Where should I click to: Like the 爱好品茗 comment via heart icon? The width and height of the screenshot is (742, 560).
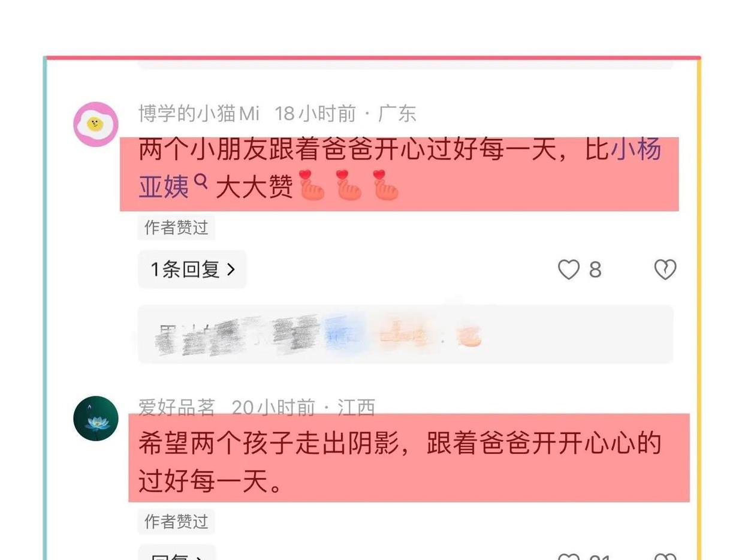[569, 556]
